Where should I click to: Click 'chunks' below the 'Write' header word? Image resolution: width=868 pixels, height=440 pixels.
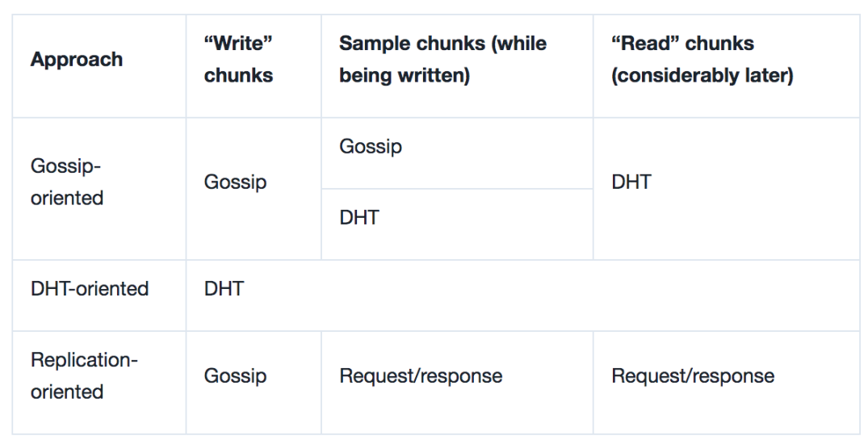[238, 76]
